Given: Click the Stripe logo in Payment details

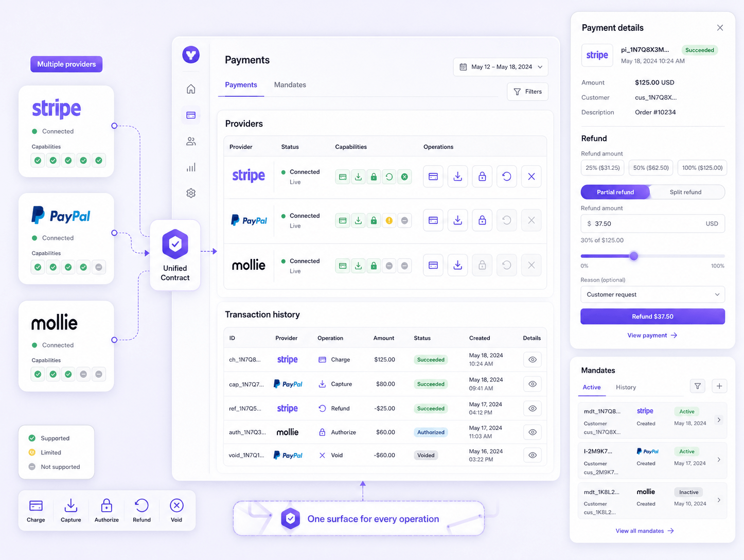Looking at the screenshot, I should tap(597, 55).
